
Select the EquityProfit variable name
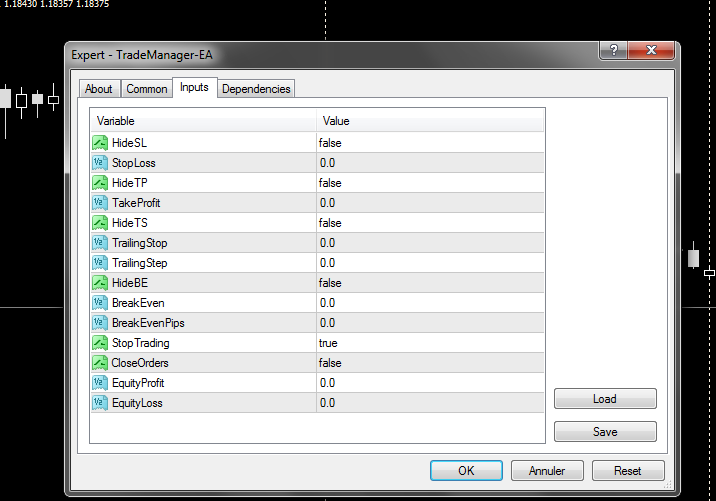coord(138,383)
